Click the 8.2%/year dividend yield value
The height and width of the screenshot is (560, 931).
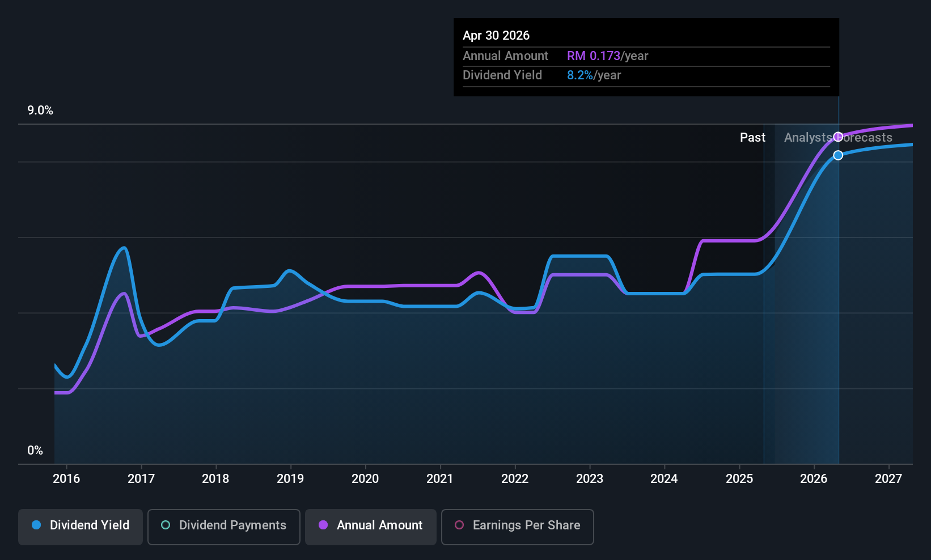click(x=594, y=75)
